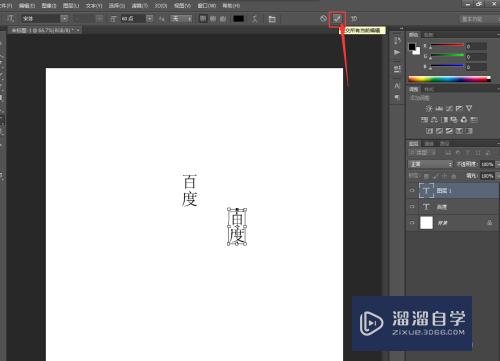Open workspace switcher dropdown

click(479, 19)
